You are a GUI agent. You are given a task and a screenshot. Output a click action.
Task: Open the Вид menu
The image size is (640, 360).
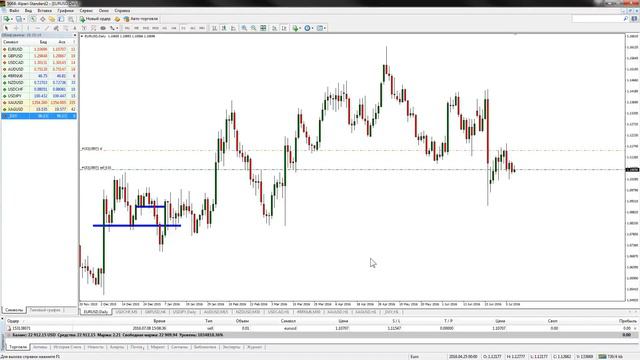coord(28,11)
